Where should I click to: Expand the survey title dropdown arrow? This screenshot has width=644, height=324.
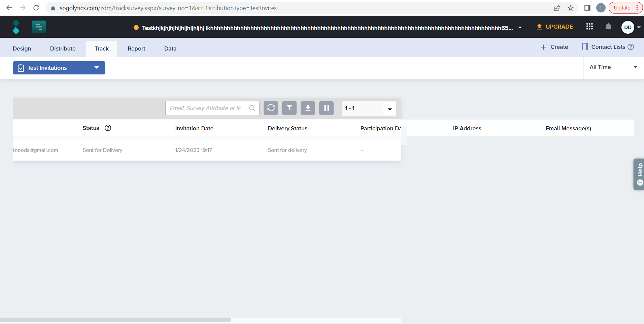520,28
